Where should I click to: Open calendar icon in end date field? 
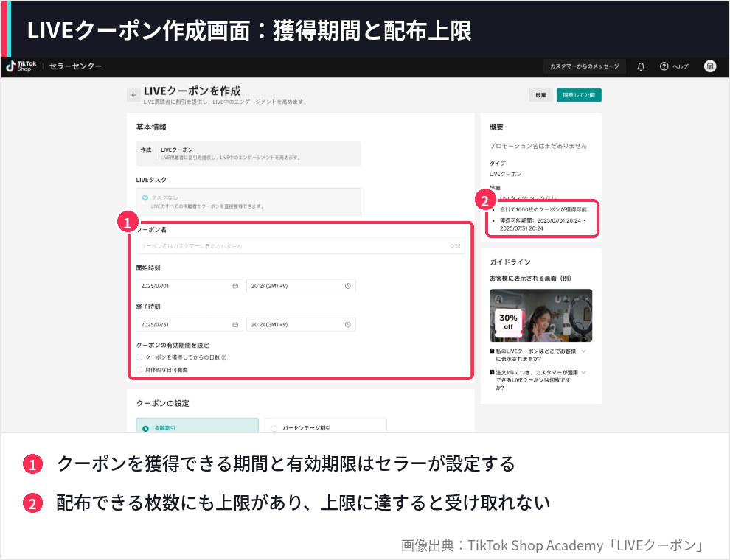click(x=235, y=325)
